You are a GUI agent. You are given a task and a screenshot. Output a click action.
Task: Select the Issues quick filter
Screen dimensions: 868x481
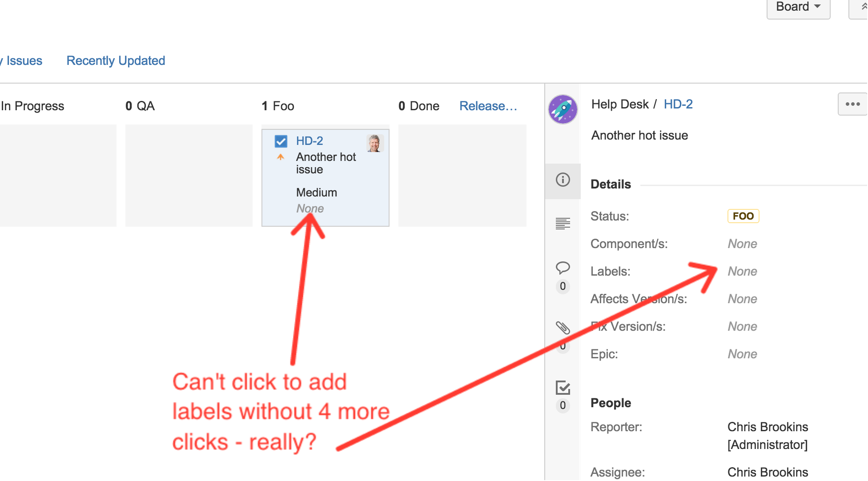coord(24,60)
